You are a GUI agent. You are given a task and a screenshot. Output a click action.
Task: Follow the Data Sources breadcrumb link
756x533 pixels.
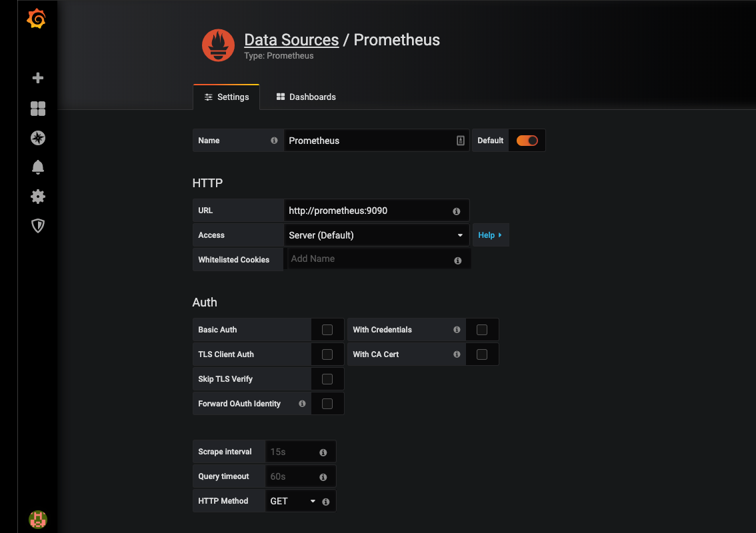coord(291,39)
